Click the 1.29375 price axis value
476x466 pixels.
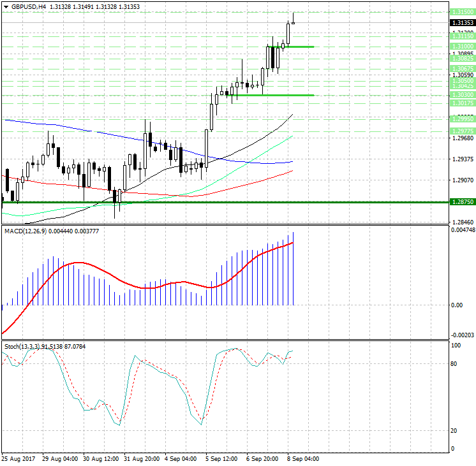click(x=463, y=159)
